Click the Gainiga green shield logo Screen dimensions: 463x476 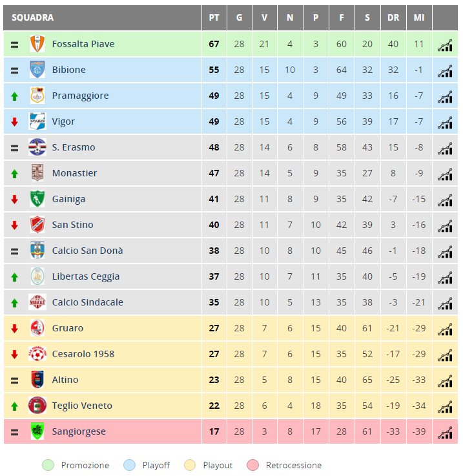tap(37, 199)
